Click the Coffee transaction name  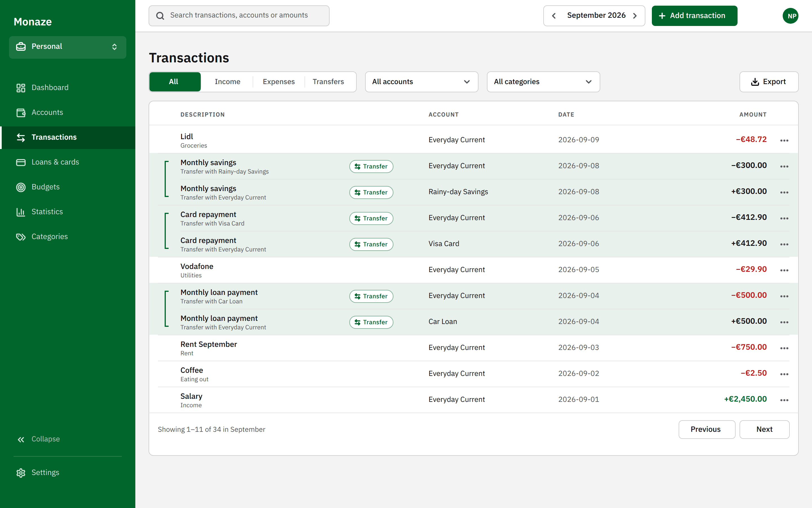click(192, 370)
